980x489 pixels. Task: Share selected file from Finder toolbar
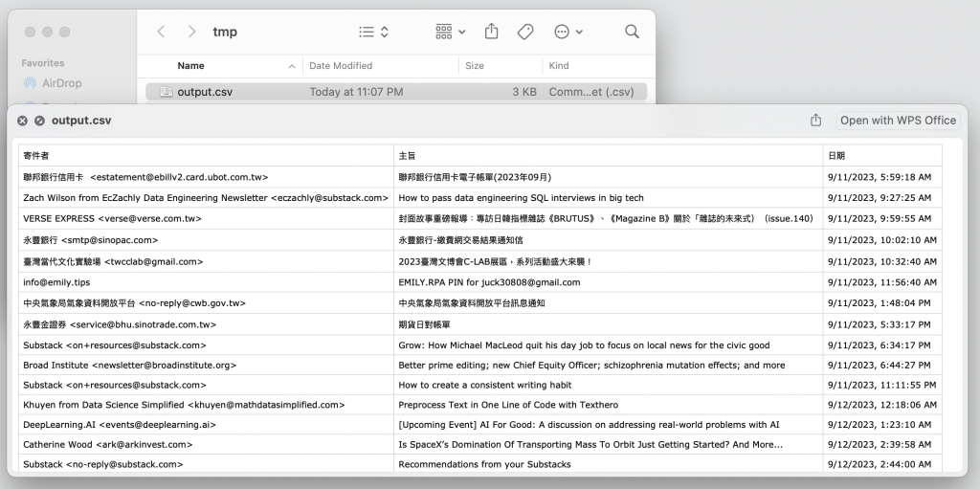(491, 32)
